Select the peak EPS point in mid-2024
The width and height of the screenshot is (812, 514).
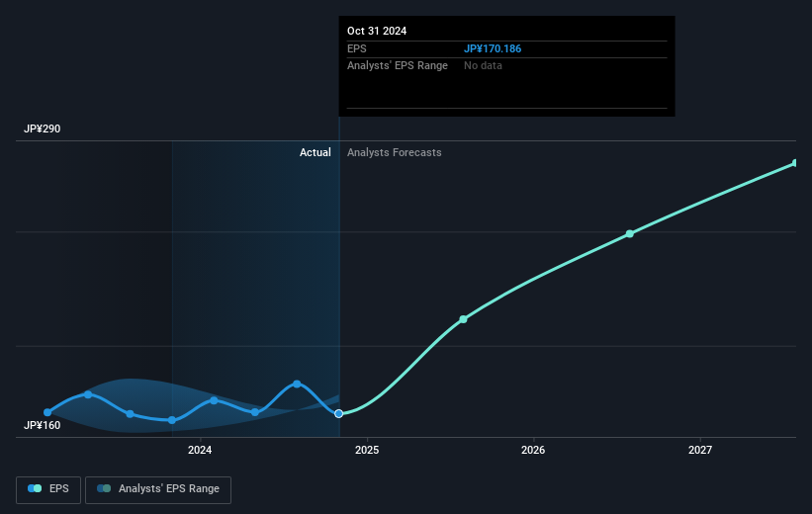point(297,384)
